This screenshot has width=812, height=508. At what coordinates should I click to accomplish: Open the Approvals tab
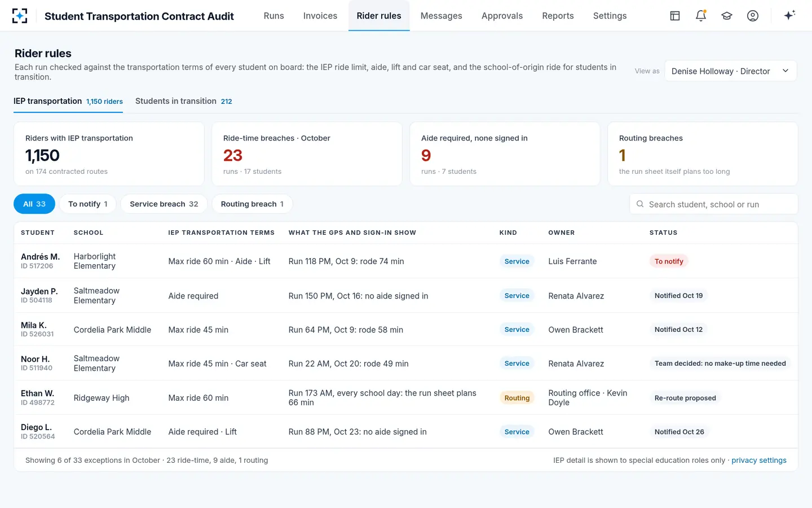(x=502, y=16)
